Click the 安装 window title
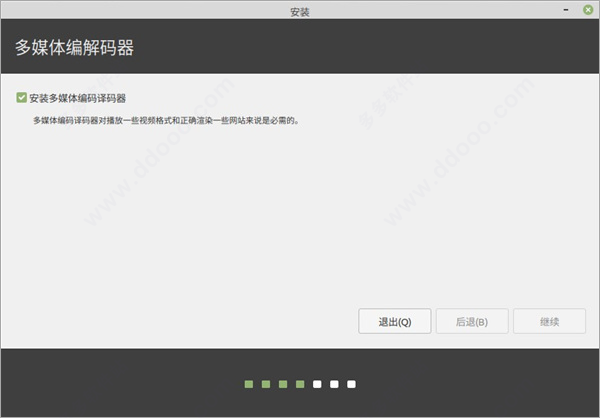Image resolution: width=600 pixels, height=418 pixels. [x=300, y=12]
